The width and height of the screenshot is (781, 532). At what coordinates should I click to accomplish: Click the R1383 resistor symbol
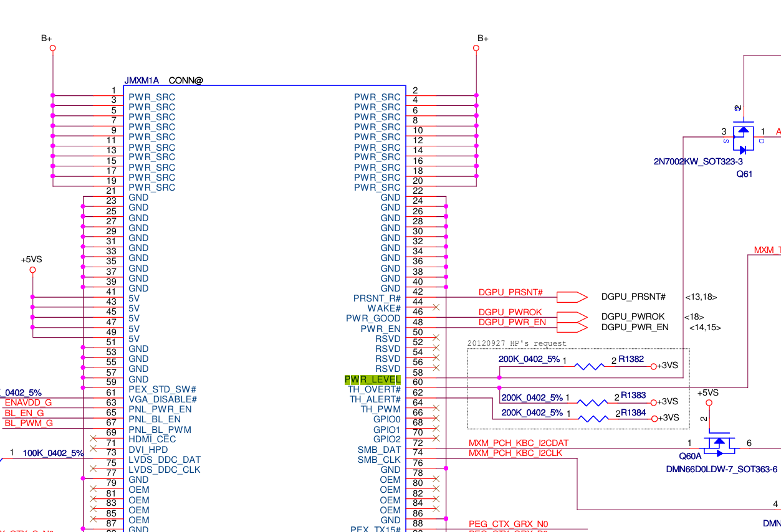pos(589,402)
